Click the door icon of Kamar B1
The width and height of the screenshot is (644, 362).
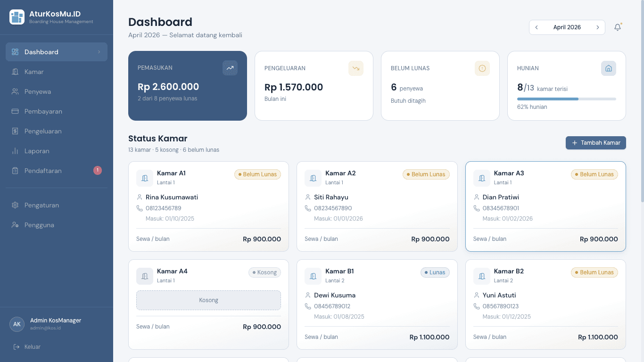pos(313,276)
